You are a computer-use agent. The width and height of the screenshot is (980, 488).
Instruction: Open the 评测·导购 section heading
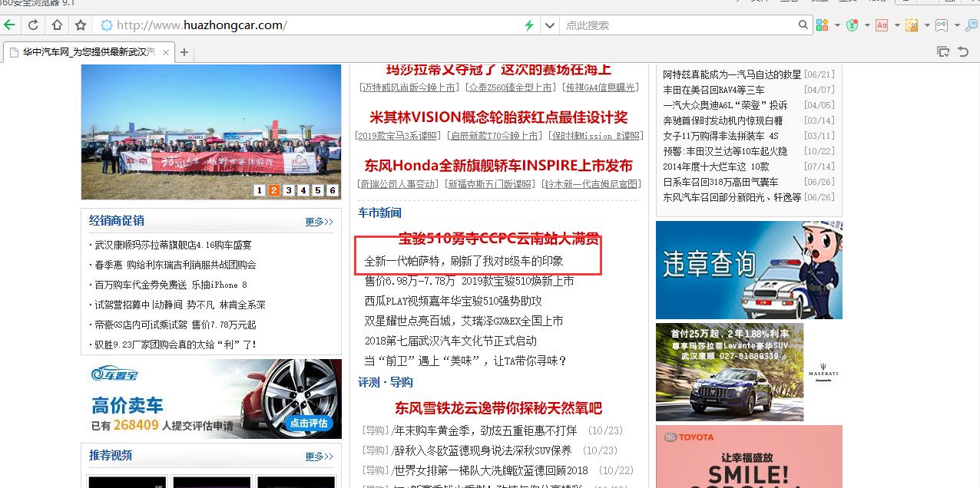pyautogui.click(x=386, y=382)
